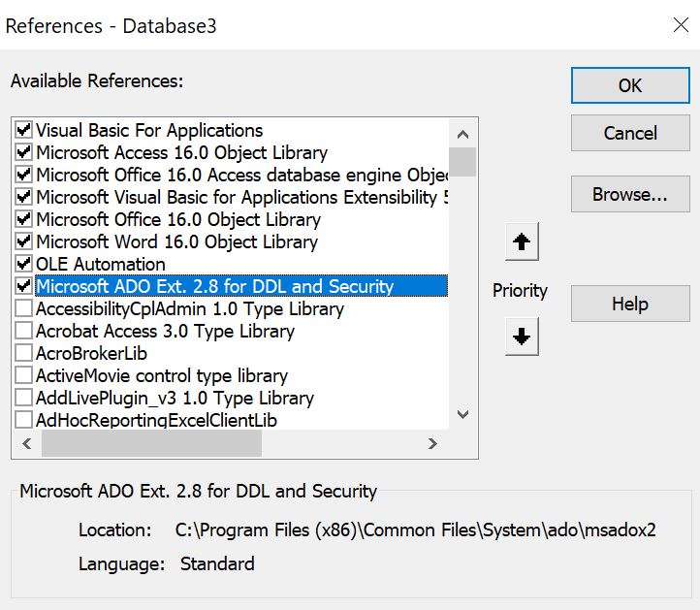Click the Cancel button
700x610 pixels.
click(630, 133)
